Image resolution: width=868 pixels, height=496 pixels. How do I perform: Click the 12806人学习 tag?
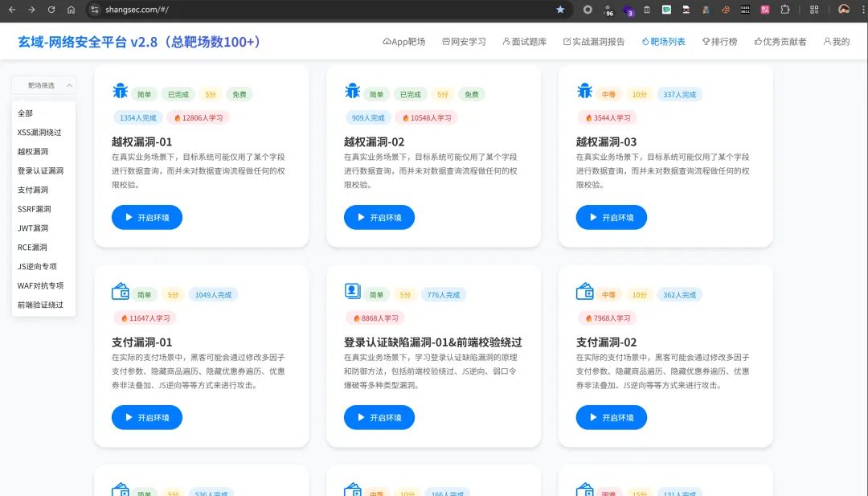click(199, 118)
